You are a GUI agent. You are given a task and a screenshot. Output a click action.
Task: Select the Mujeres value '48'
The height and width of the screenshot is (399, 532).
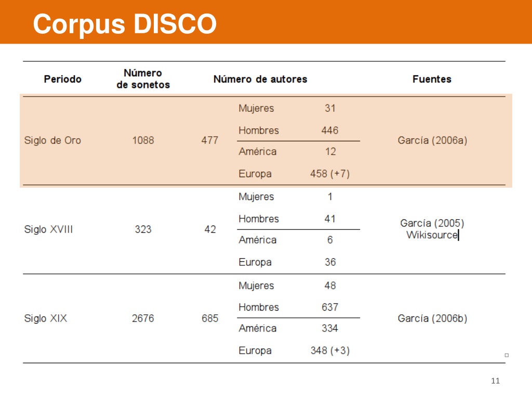tap(330, 285)
